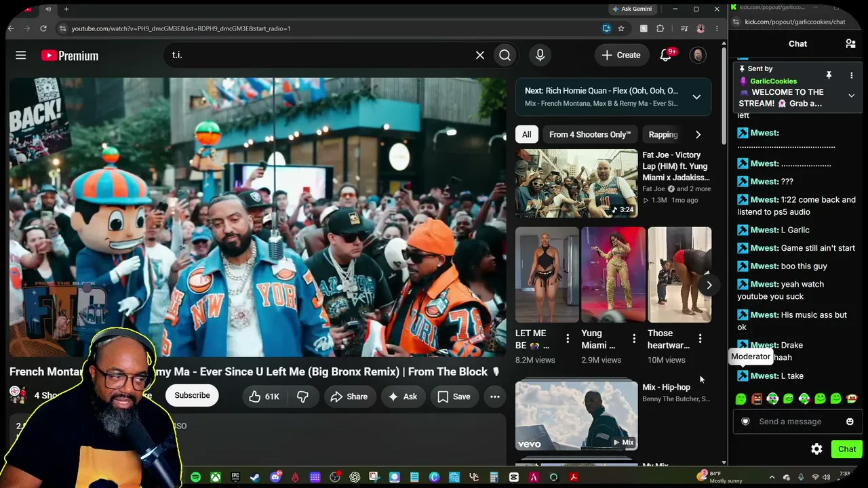Open options for Yung Miami short

point(634,338)
